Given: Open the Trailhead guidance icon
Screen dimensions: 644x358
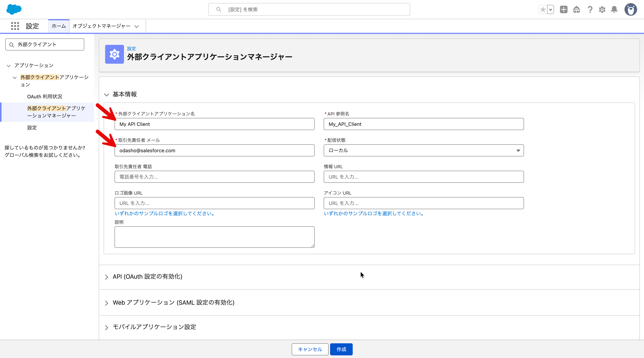Looking at the screenshot, I should tap(577, 10).
